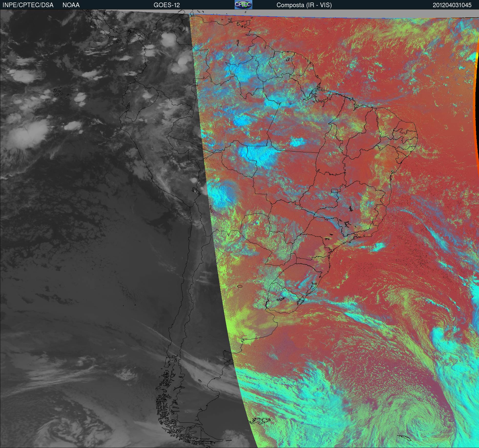Click the CPTEC logo in header
This screenshot has height=448, width=479.
click(243, 5)
